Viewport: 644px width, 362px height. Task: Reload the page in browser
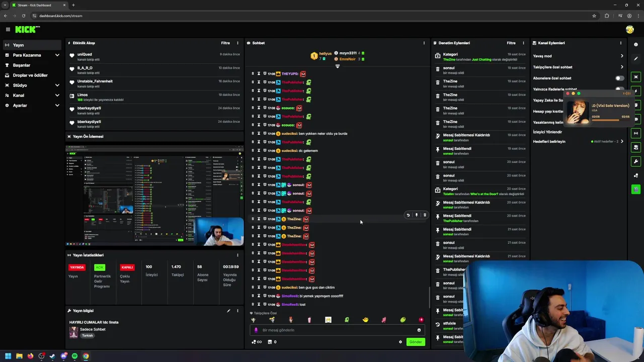[x=24, y=16]
